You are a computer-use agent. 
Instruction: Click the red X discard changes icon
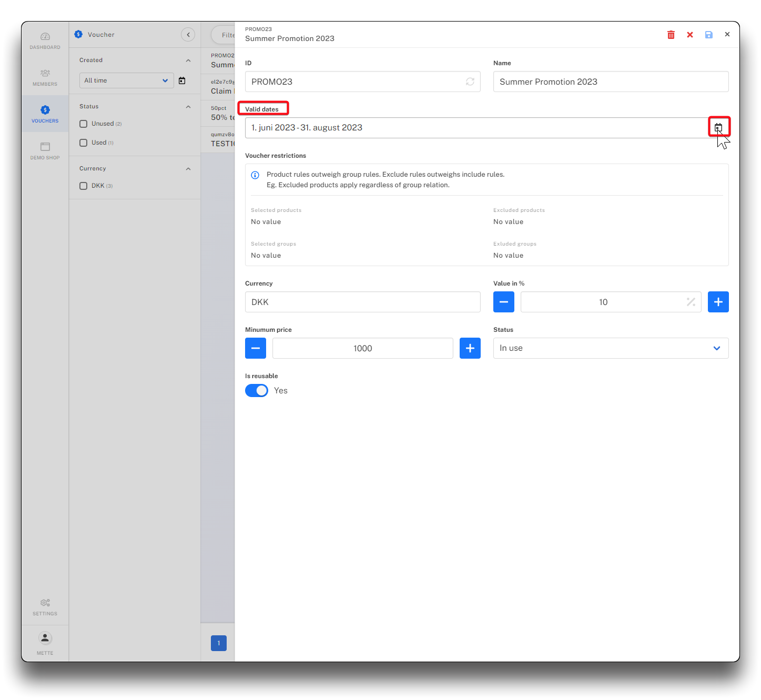690,35
